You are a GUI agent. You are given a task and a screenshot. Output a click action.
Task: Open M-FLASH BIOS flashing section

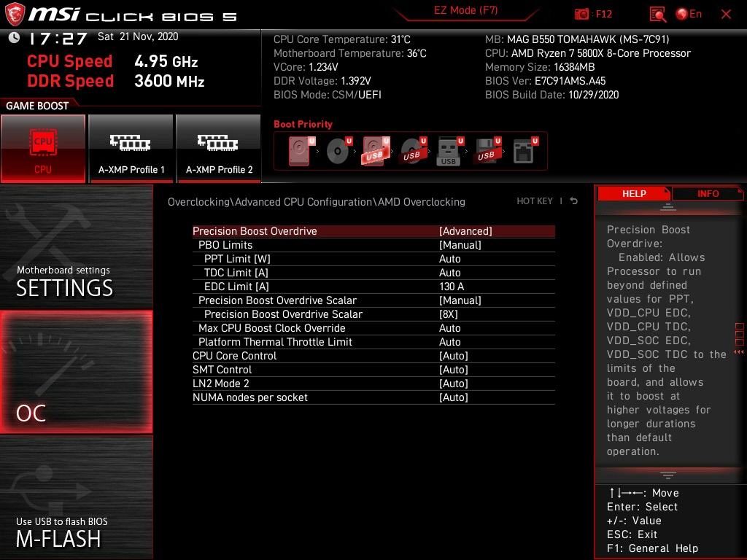pyautogui.click(x=76, y=497)
